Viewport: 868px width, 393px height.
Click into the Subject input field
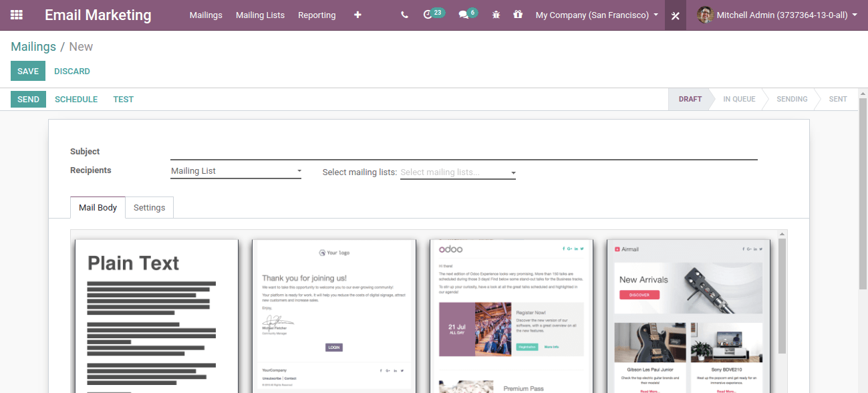[x=464, y=152]
